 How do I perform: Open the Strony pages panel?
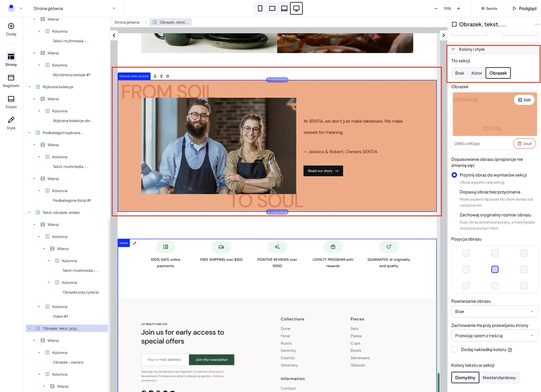pyautogui.click(x=11, y=60)
